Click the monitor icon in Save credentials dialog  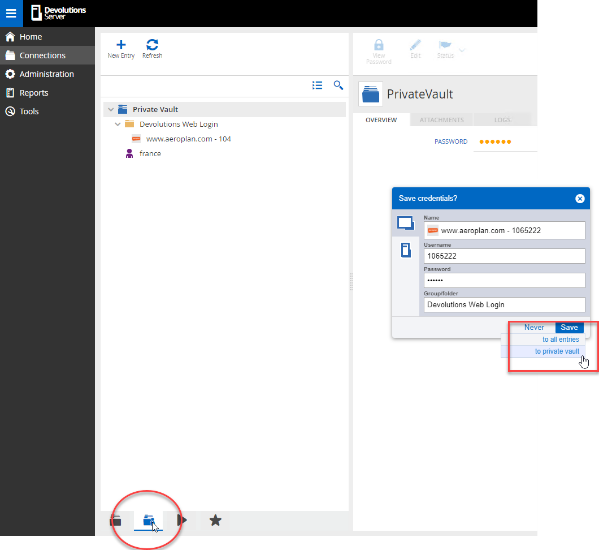(405, 223)
